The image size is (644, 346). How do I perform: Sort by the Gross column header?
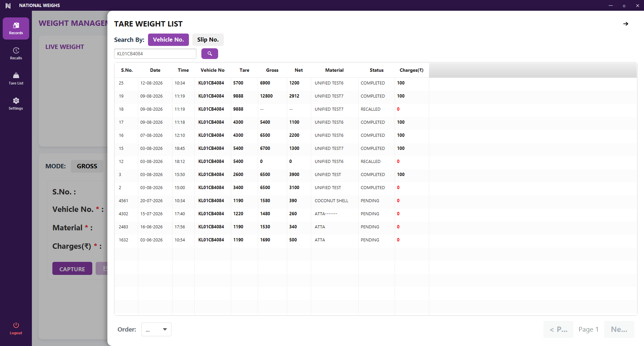pos(272,70)
